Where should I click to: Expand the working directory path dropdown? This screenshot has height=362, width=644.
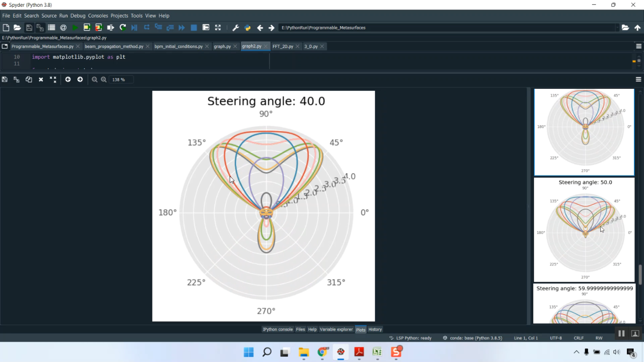coord(617,27)
